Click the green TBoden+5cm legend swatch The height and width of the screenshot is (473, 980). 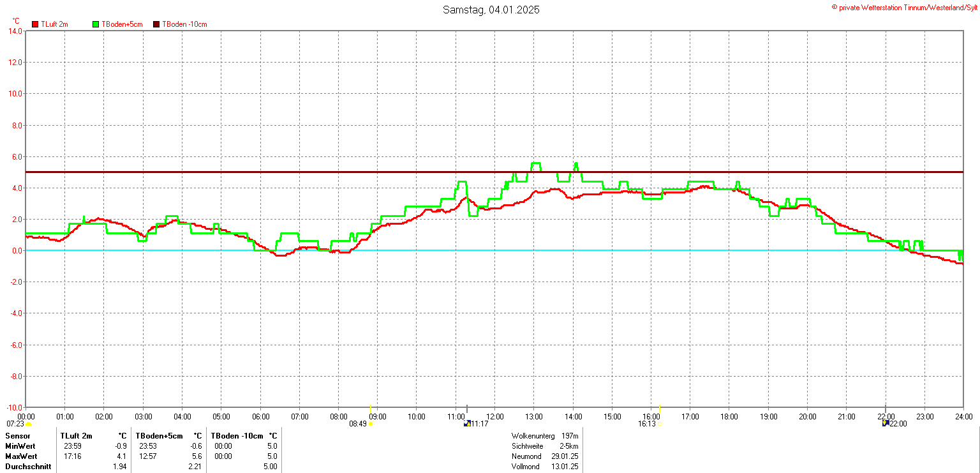pos(96,24)
